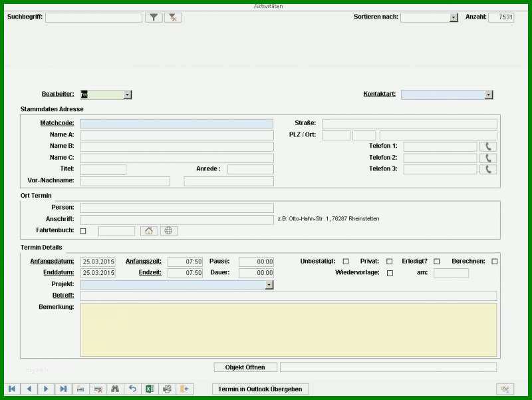
Task: Click the Anfangszeit label
Action: [144, 261]
